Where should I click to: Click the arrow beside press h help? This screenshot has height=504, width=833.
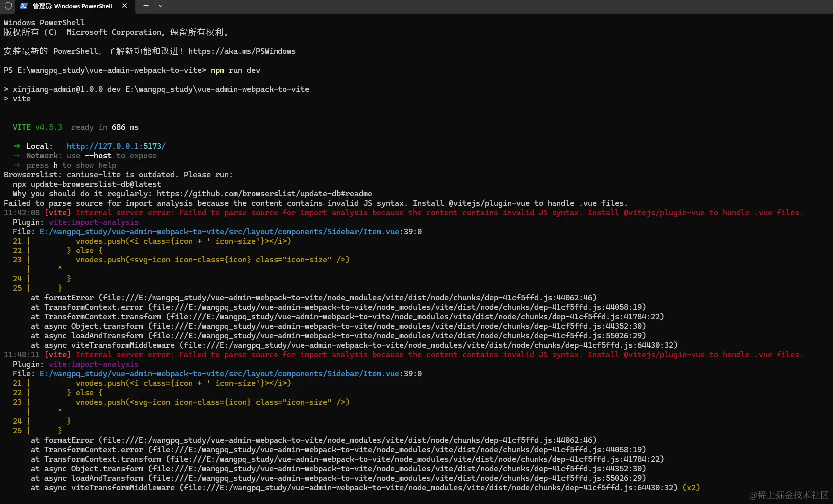pos(17,165)
